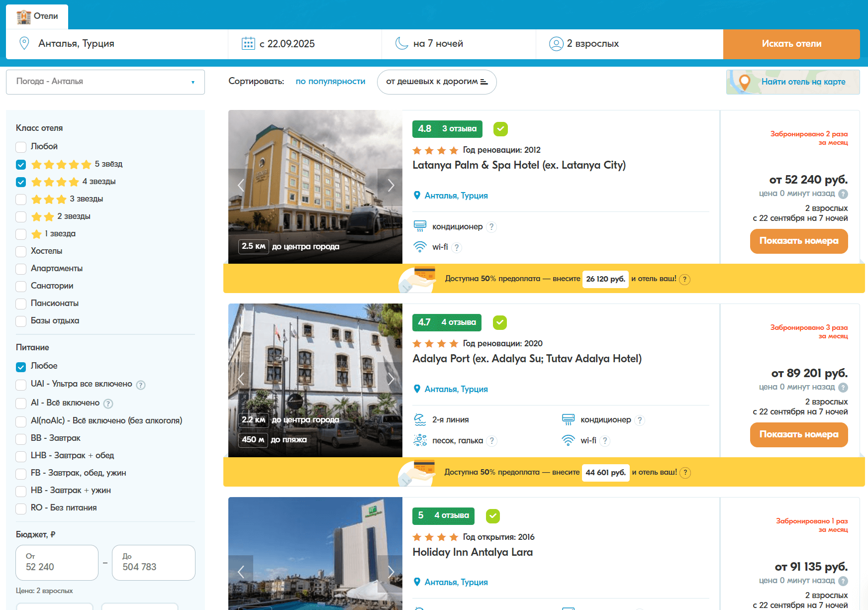
Task: Click price info icon under 52 240 руб.
Action: point(843,194)
